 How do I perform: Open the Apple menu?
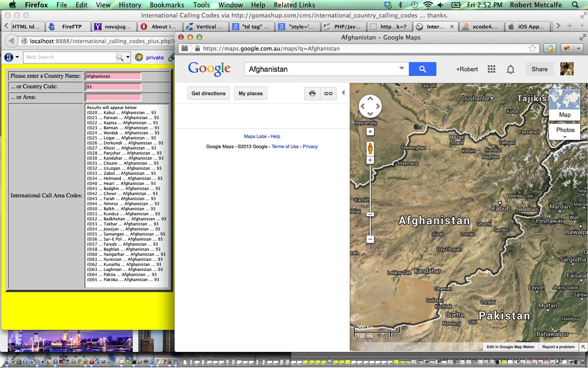pos(12,5)
